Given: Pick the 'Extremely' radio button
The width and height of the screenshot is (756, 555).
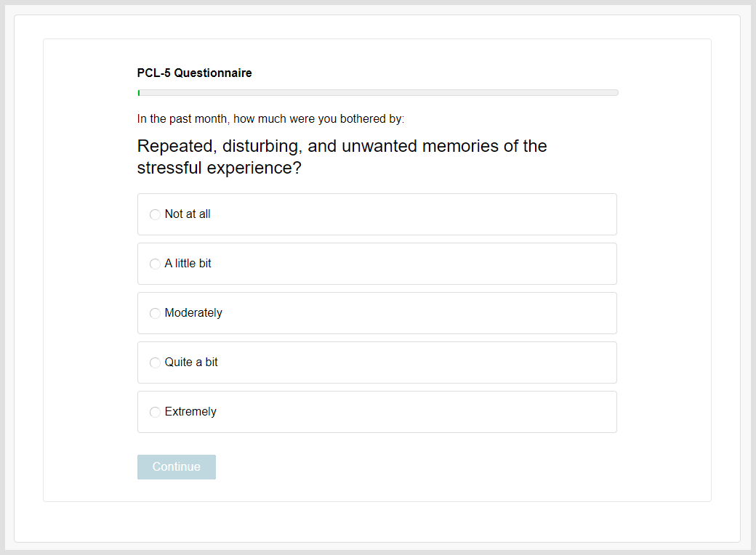Looking at the screenshot, I should tap(155, 412).
